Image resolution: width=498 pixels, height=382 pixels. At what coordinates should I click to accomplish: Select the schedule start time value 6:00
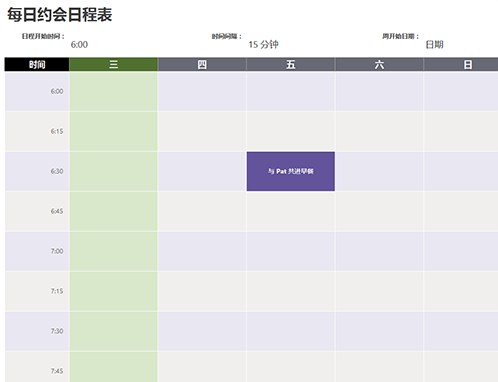pyautogui.click(x=79, y=45)
